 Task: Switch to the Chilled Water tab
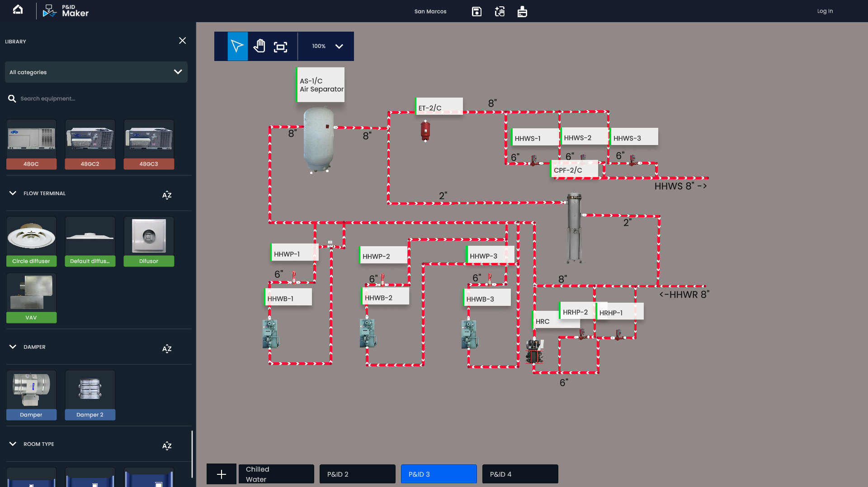pos(276,474)
